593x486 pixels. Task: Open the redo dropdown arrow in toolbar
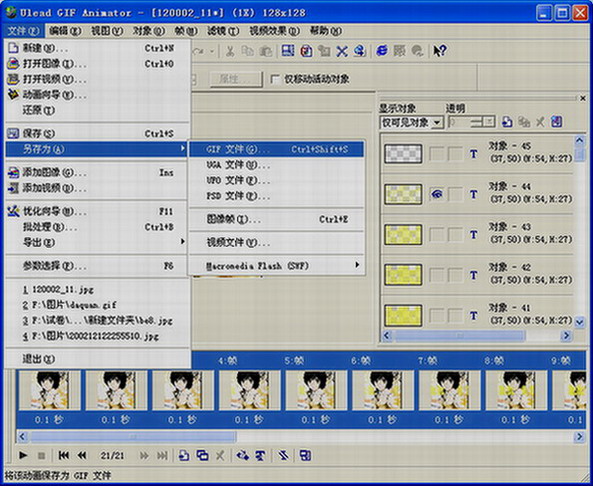click(212, 51)
